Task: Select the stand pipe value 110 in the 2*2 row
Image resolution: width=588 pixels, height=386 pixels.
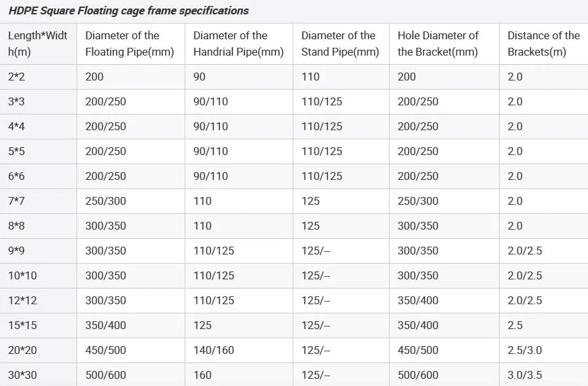Action: click(x=310, y=77)
